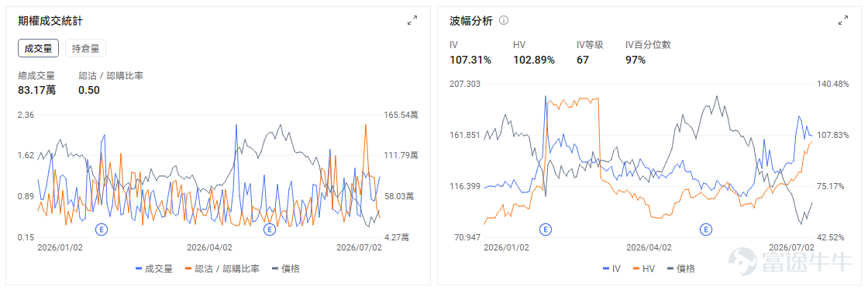
Task: Click the 107.83% axis label
Action: [832, 135]
